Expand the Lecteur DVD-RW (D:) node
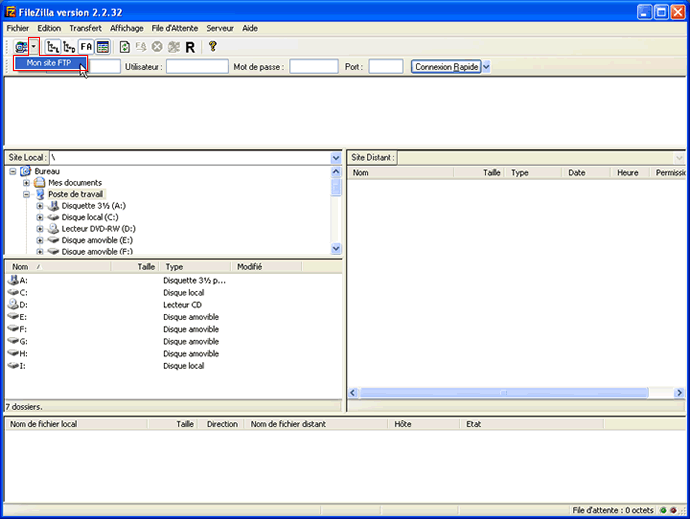Viewport: 690px width, 519px height. [x=40, y=228]
